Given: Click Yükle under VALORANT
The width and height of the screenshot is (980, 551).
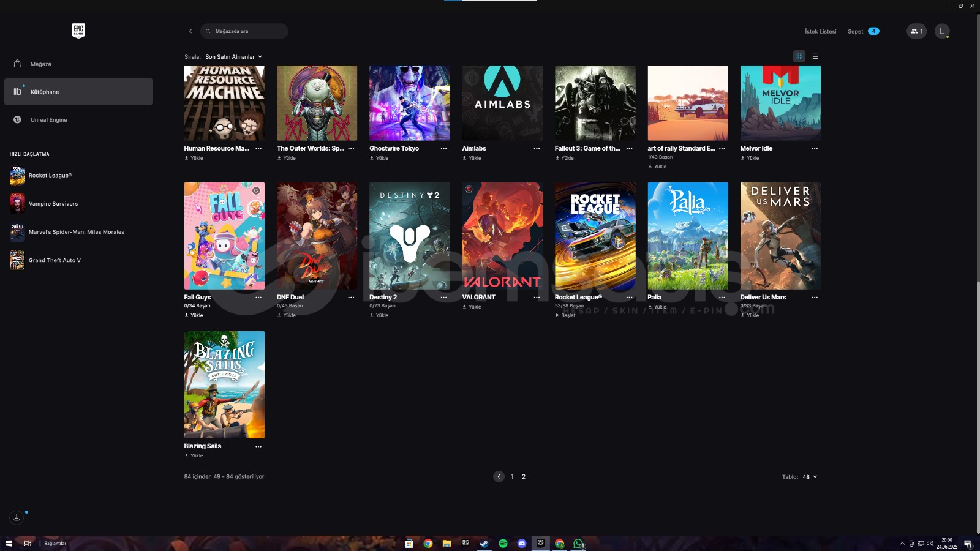Looking at the screenshot, I should 472,307.
